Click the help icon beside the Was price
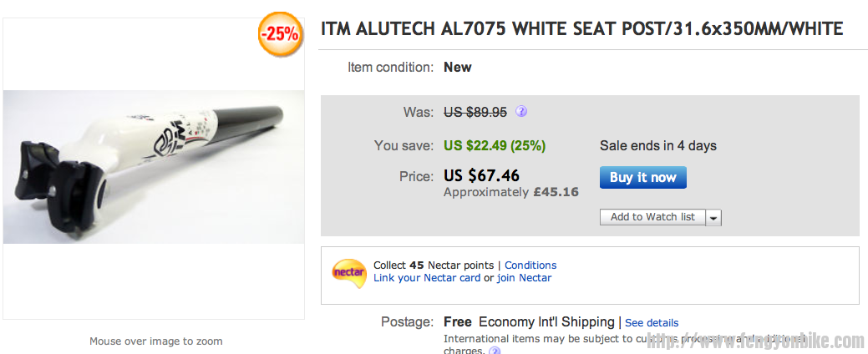 click(521, 111)
